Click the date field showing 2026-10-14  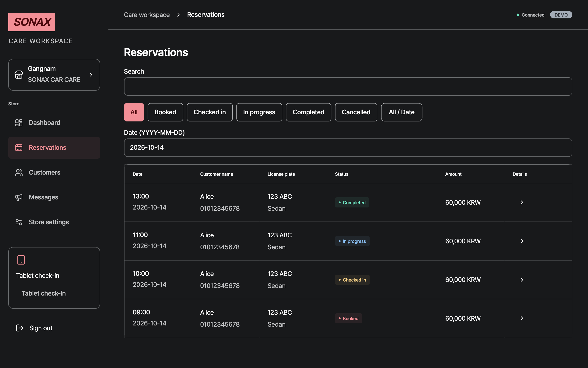pyautogui.click(x=348, y=147)
